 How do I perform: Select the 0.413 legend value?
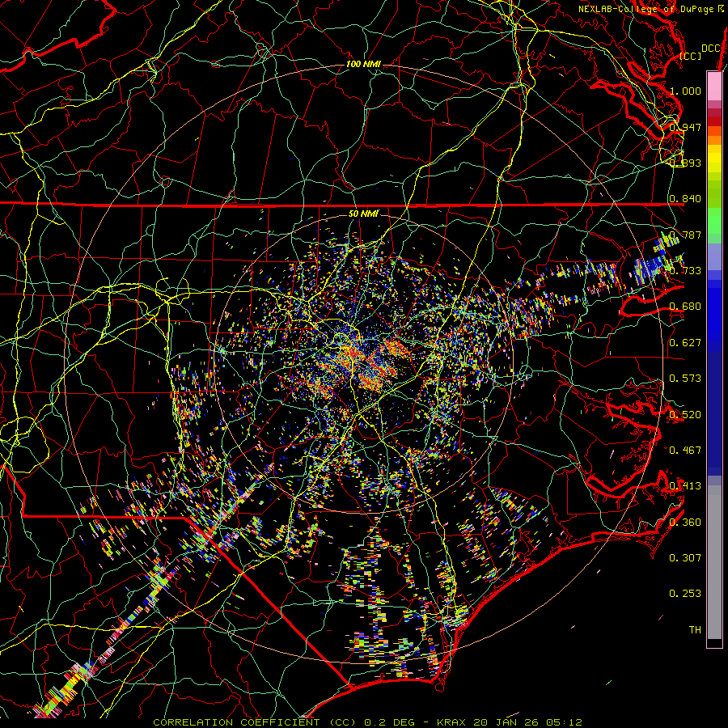pyautogui.click(x=685, y=486)
